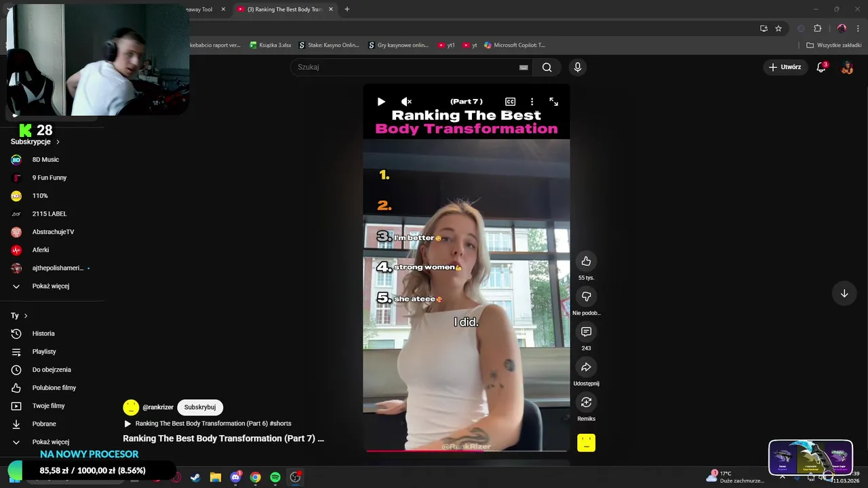
Task: Click the Utwórz create button
Action: pyautogui.click(x=785, y=67)
